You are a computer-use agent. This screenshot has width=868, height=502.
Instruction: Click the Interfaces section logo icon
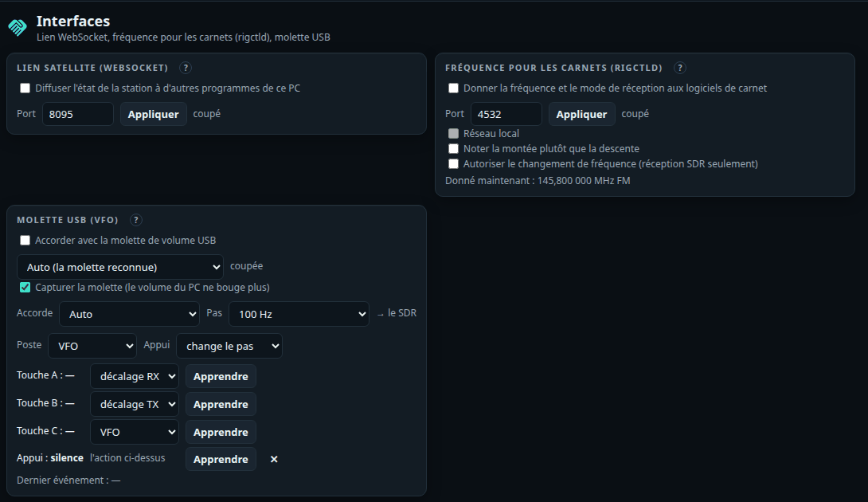[x=18, y=27]
